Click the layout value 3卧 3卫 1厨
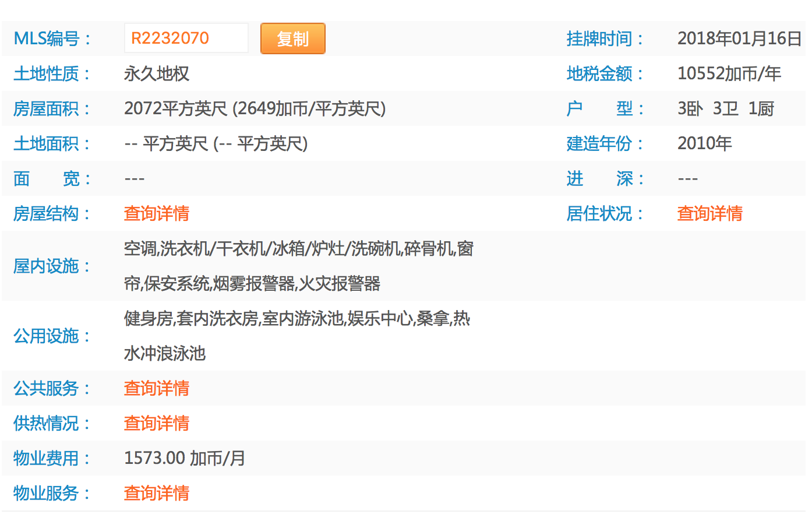This screenshot has width=812, height=514. pos(725,108)
